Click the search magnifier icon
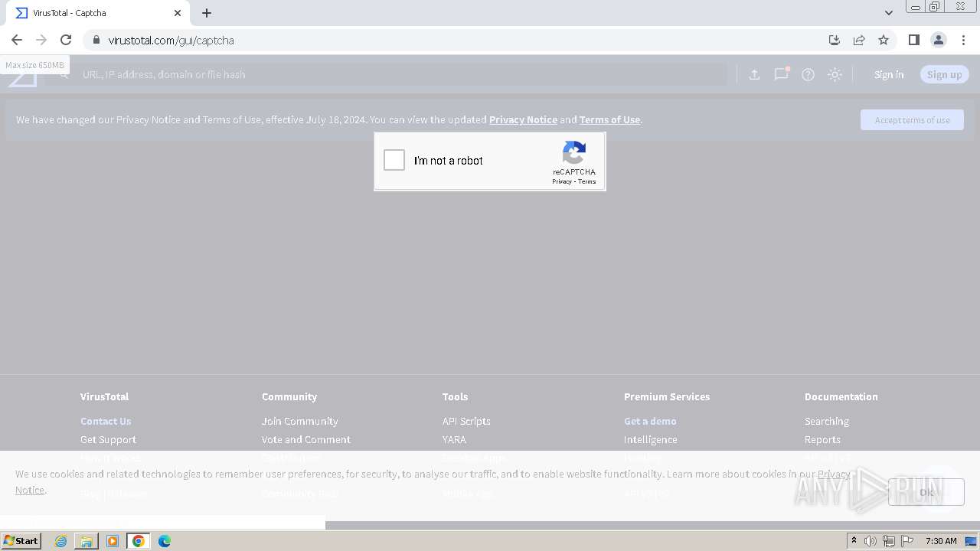The height and width of the screenshot is (551, 980). 64,74
